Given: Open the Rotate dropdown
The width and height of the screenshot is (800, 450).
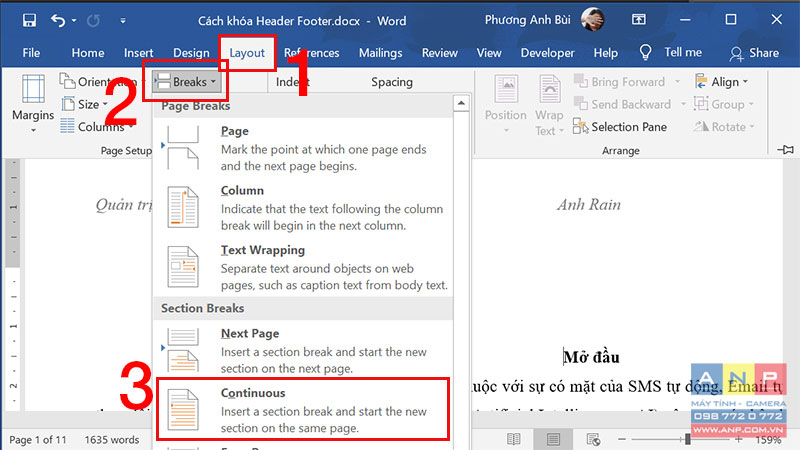Looking at the screenshot, I should pos(724,127).
